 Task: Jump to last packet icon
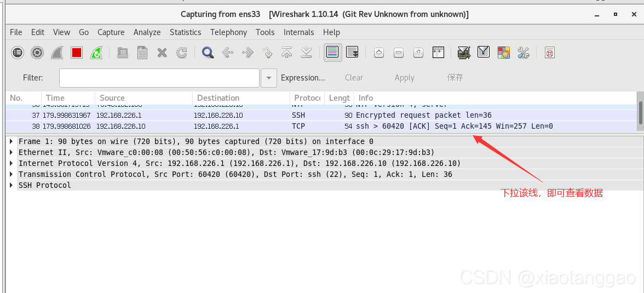pos(307,53)
